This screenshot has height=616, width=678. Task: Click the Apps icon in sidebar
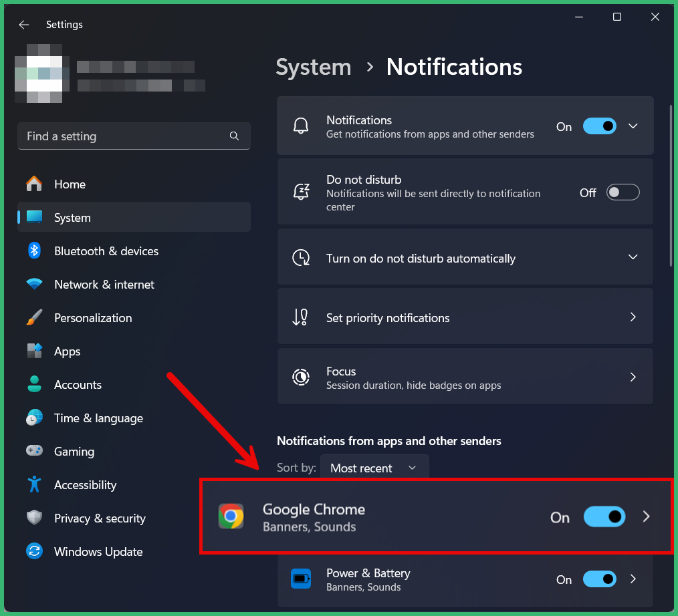[34, 351]
